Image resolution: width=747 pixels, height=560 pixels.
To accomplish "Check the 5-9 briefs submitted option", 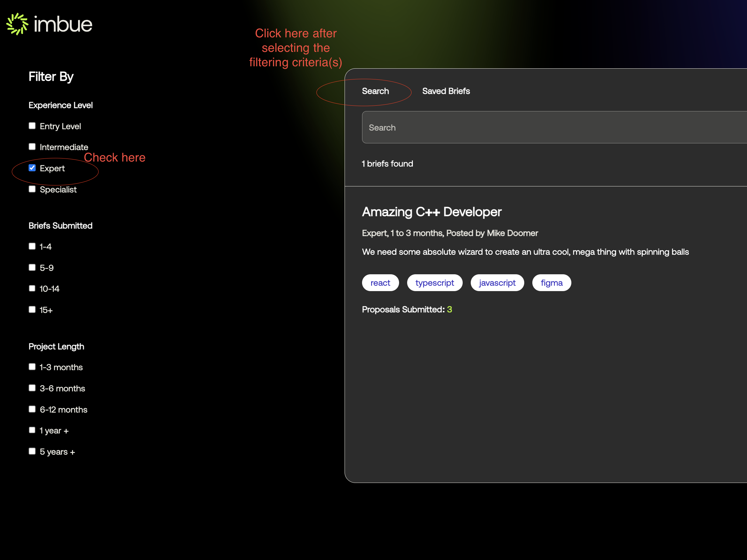I will click(32, 268).
